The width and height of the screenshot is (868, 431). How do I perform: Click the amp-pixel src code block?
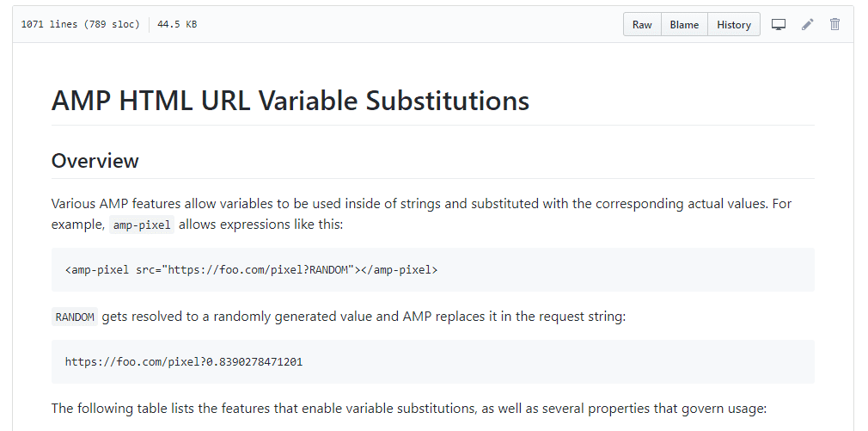[x=251, y=269]
